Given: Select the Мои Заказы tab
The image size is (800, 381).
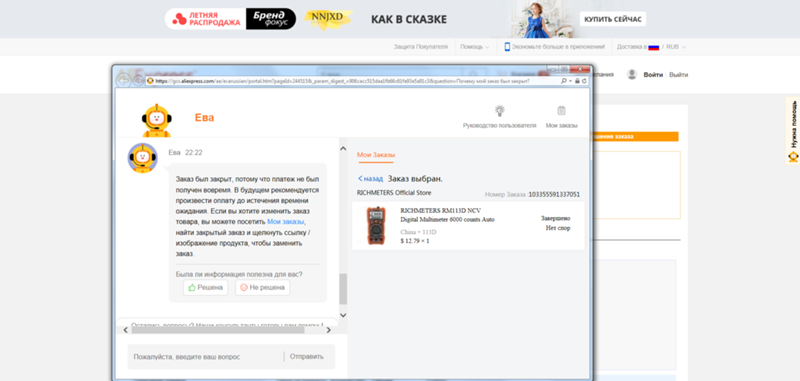Looking at the screenshot, I should coord(376,155).
